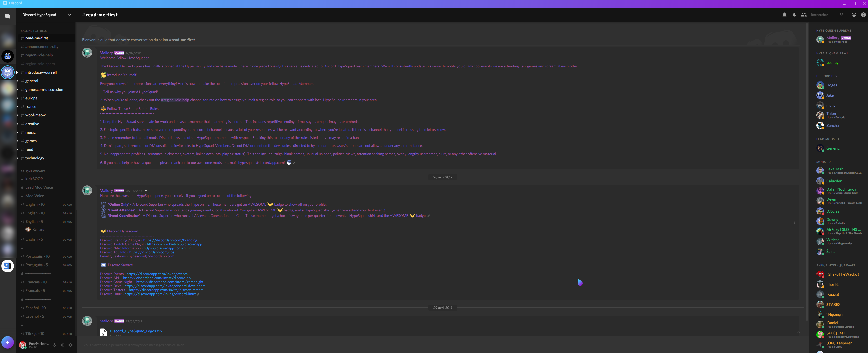
Task: Deafen audio with headphone speaker toggle
Action: 62,345
